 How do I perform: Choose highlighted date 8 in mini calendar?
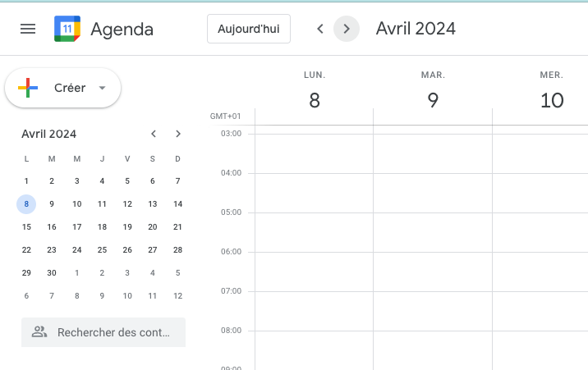(x=26, y=204)
